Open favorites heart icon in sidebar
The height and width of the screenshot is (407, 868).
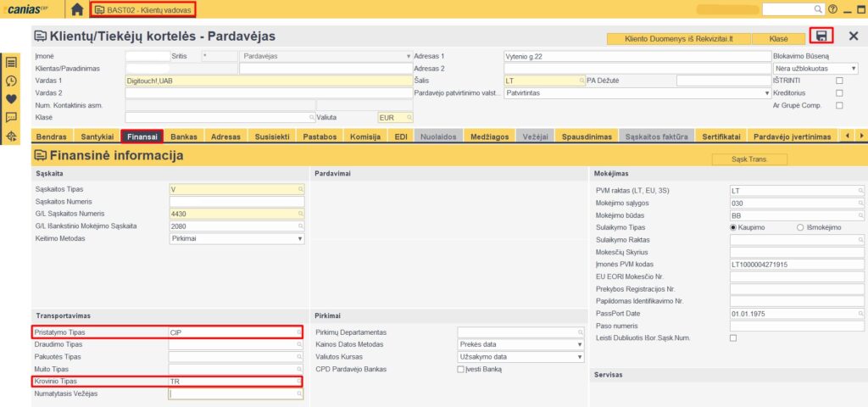[11, 99]
